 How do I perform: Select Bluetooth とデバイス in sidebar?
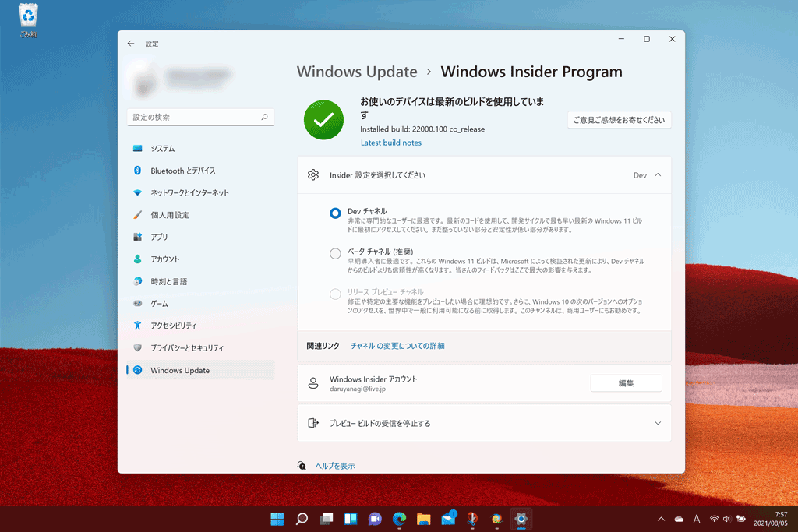click(183, 171)
